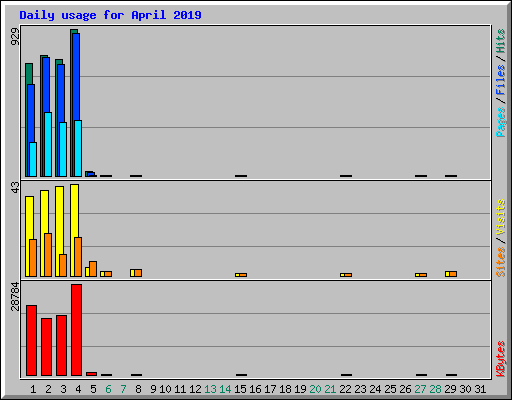Click the cyan Pages bar for day 3

click(63, 149)
